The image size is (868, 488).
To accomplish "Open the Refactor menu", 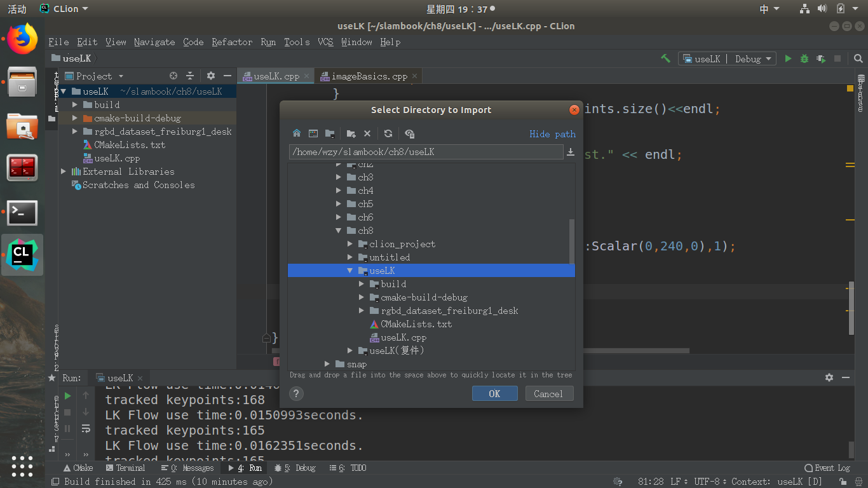I will point(232,42).
